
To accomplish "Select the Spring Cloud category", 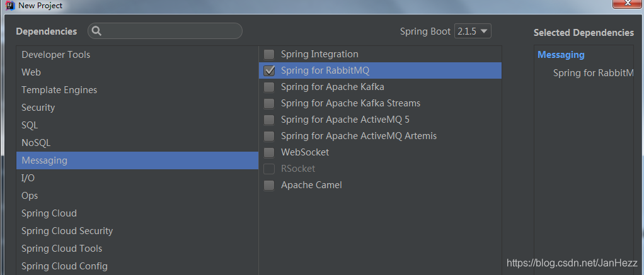I will 137,213.
